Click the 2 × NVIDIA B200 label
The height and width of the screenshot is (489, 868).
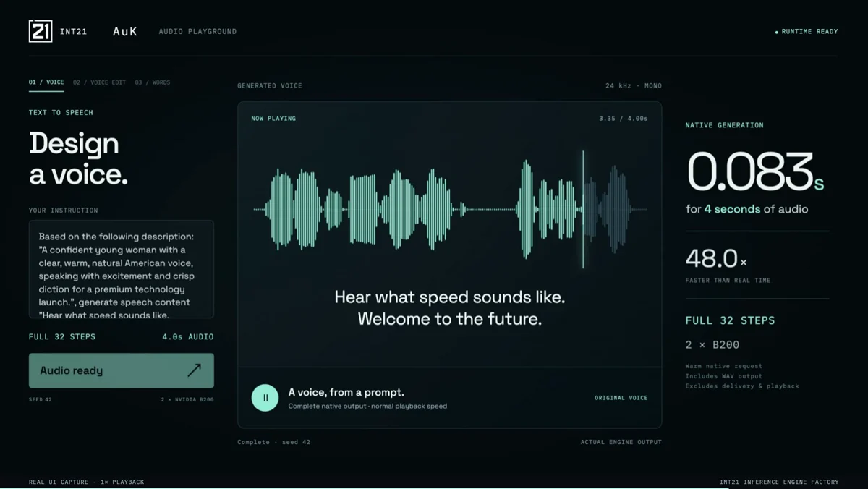click(x=187, y=399)
